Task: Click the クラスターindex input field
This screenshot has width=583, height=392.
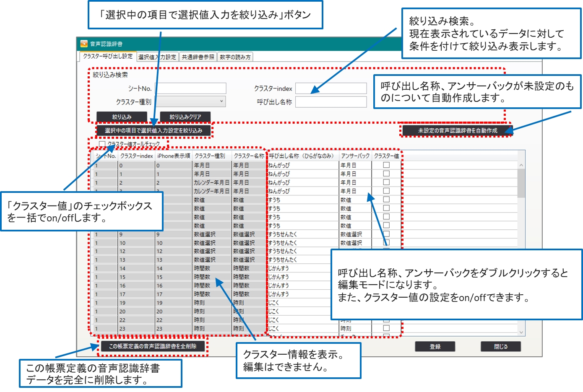Action: click(331, 88)
